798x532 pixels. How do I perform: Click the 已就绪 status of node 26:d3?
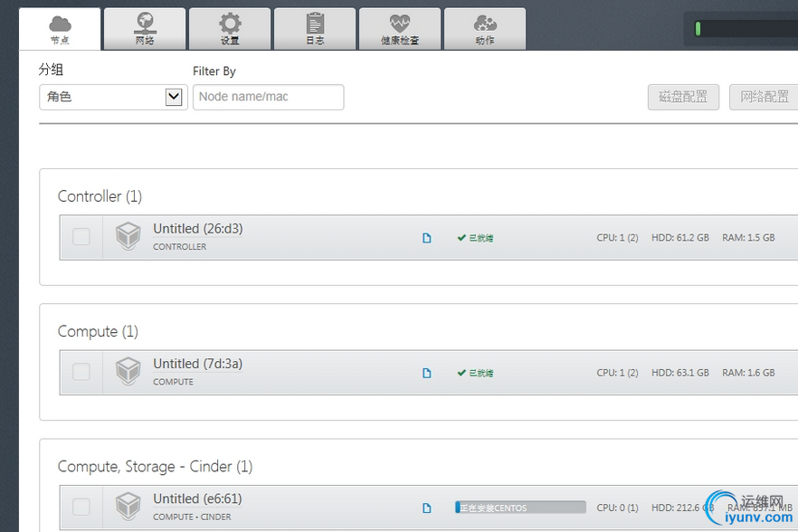(475, 238)
